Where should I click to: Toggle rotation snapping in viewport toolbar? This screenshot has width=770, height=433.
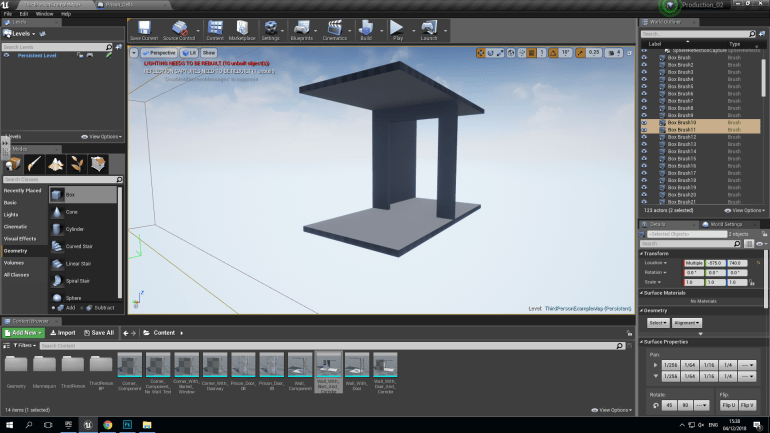click(x=553, y=53)
